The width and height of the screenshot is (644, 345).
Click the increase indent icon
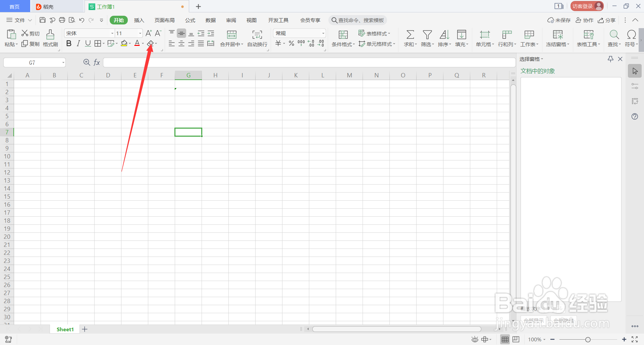[x=211, y=33]
